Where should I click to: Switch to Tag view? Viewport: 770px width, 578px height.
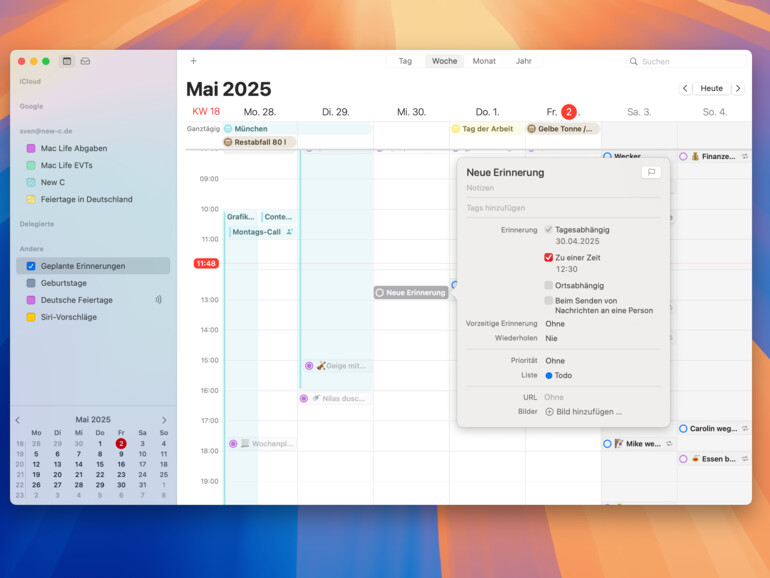point(405,61)
